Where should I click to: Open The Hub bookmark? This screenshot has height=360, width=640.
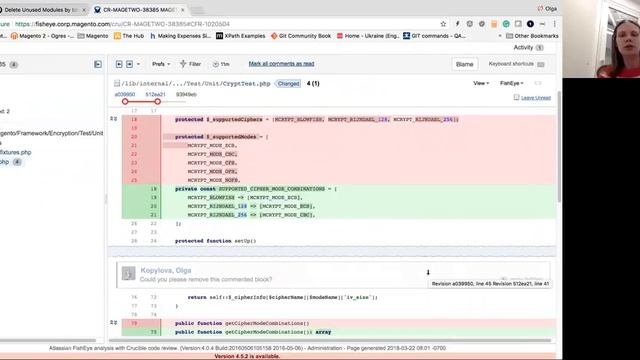tap(129, 36)
